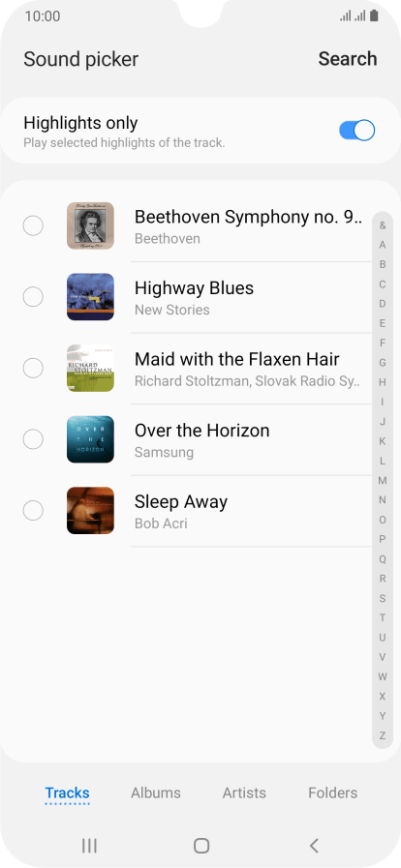Choose the Maid with the Flaxen Hair radio button
The height and width of the screenshot is (868, 401).
(33, 368)
